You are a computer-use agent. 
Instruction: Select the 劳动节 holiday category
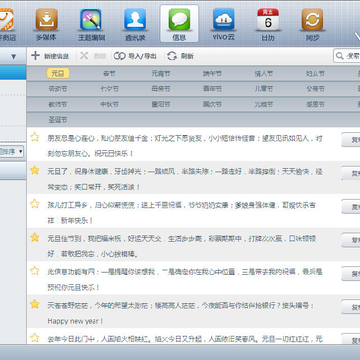point(58,89)
